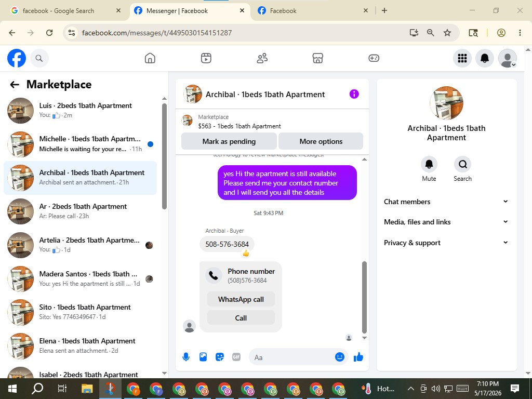The image size is (532, 399).
Task: Open Madera Santos chat
Action: [80, 278]
